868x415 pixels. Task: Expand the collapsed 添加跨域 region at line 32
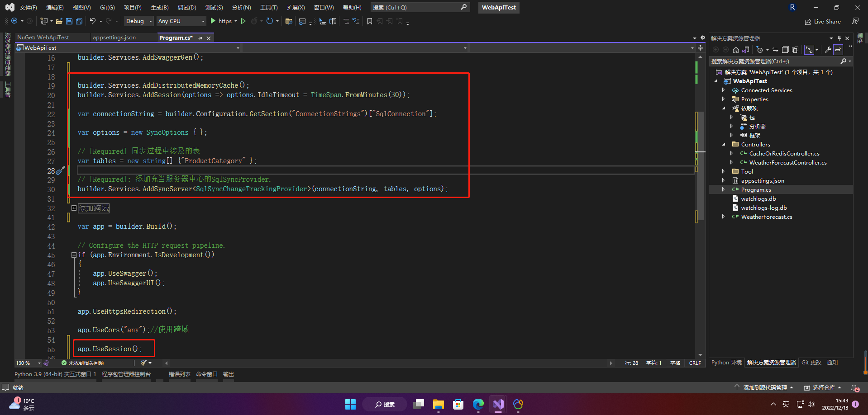tap(74, 208)
